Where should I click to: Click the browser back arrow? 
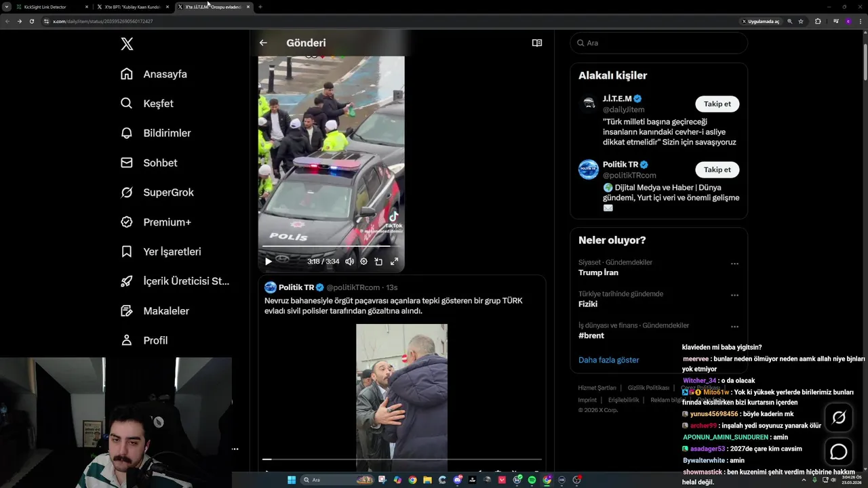pos(7,21)
